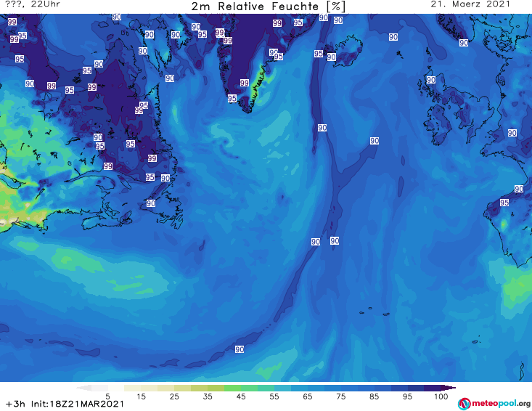Click the "95" label under the color bar
532x411 pixels.
pyautogui.click(x=407, y=396)
